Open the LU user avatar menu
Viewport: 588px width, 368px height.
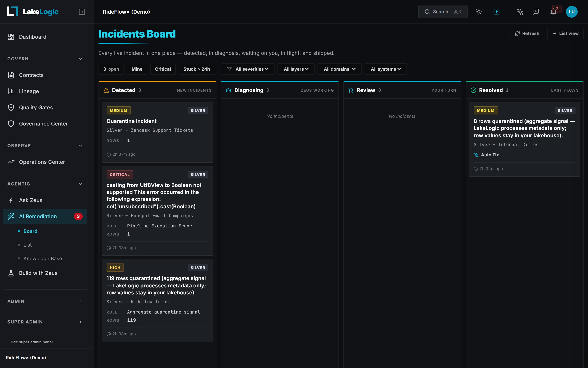point(572,12)
